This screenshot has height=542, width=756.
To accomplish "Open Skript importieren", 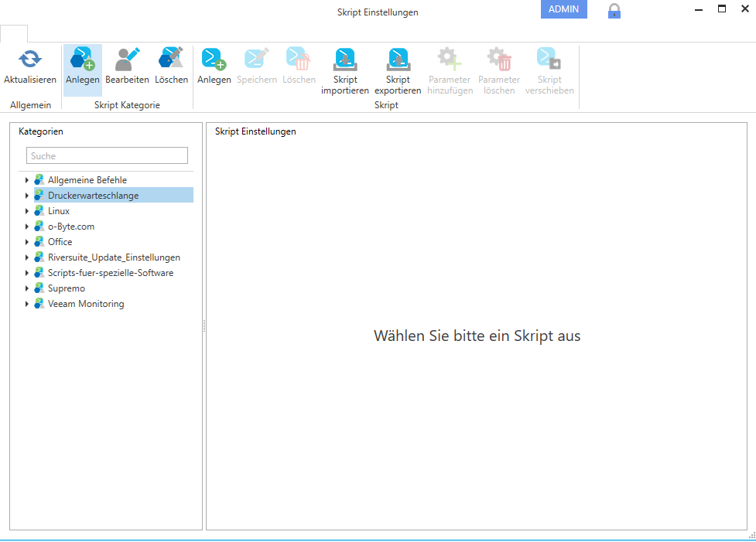I will click(344, 60).
